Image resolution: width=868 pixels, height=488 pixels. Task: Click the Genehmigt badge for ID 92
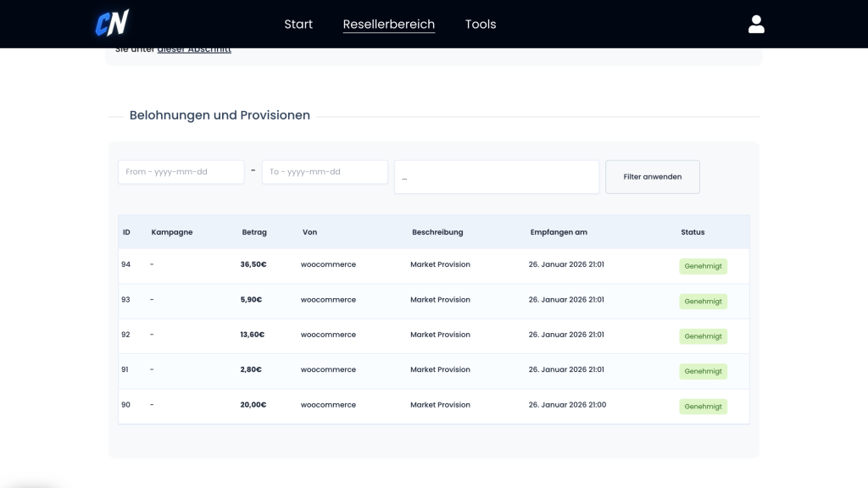703,336
